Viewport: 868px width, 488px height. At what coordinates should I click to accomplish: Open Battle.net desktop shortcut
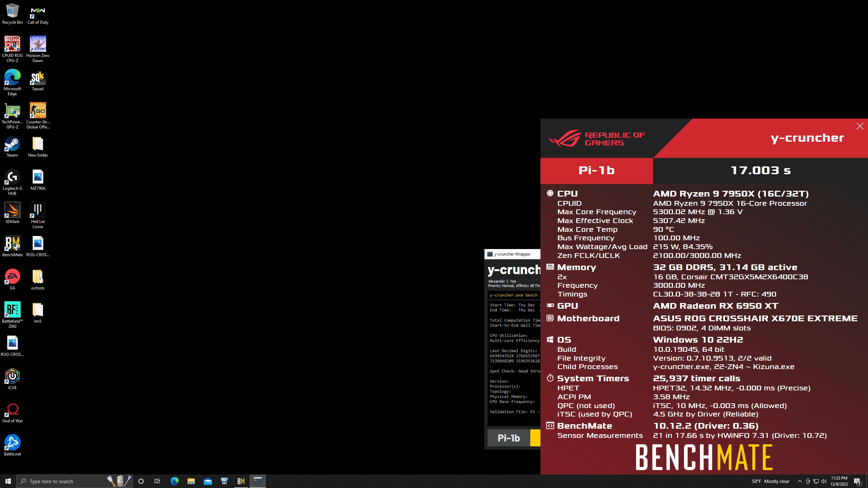pos(12,446)
